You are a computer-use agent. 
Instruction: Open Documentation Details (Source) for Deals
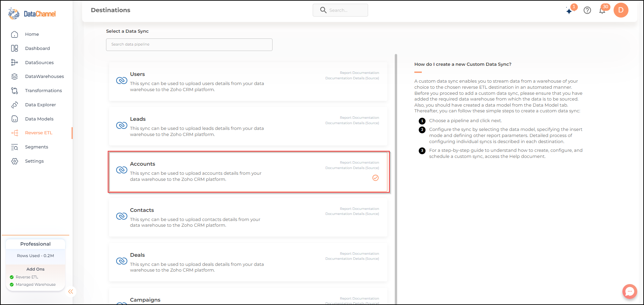click(352, 259)
